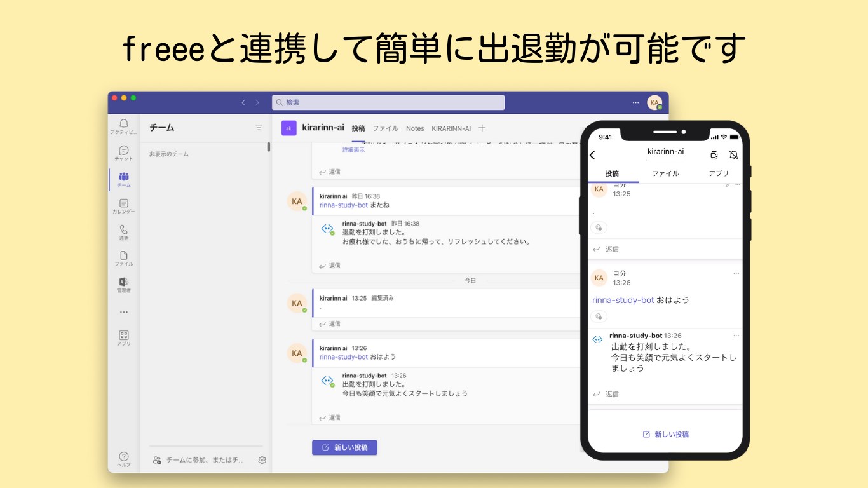Screen dimensions: 868x488
Task: Click rinna-study-bot mention in desktop おはよう message
Action: click(x=344, y=357)
